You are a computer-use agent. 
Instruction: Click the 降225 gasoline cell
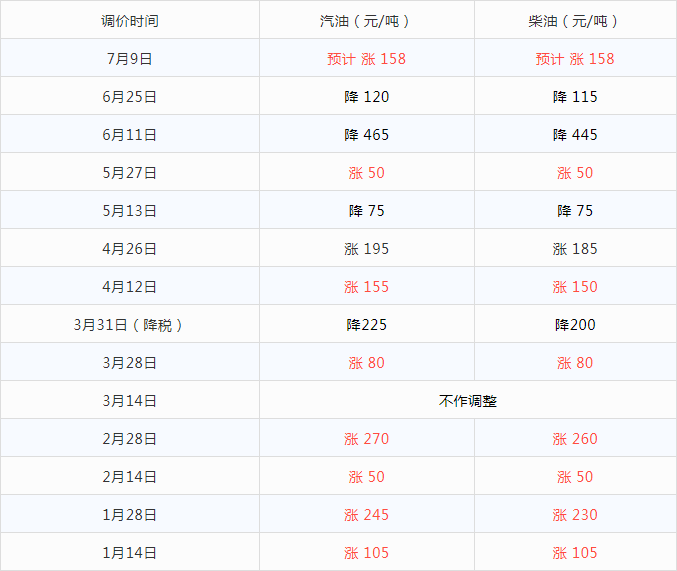tap(366, 325)
